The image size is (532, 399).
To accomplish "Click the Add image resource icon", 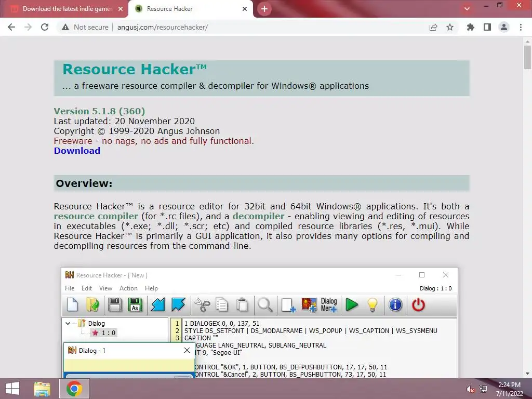I will tap(309, 304).
